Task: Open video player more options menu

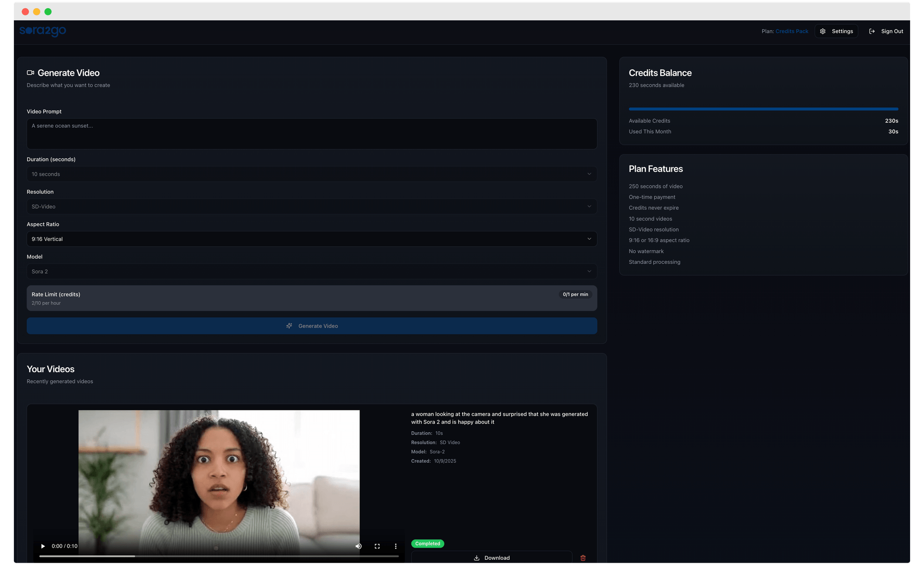Action: 396,546
